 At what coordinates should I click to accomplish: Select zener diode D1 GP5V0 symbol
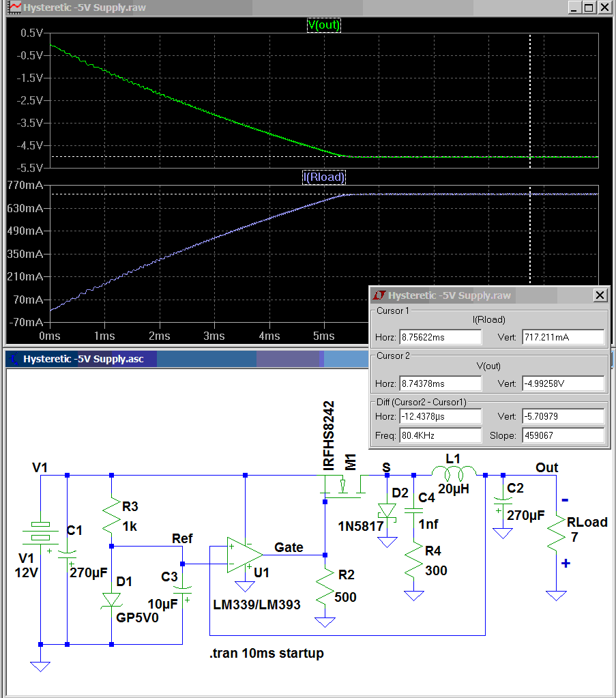tap(112, 600)
